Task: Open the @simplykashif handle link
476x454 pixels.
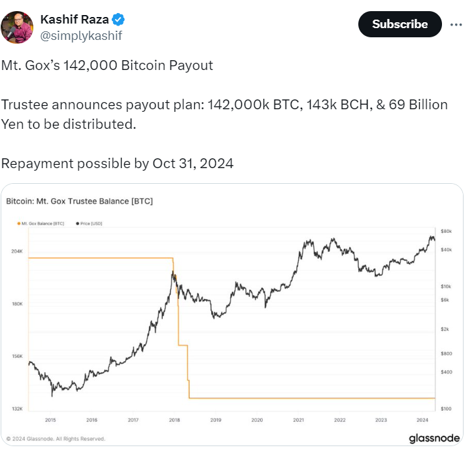Action: click(x=81, y=36)
